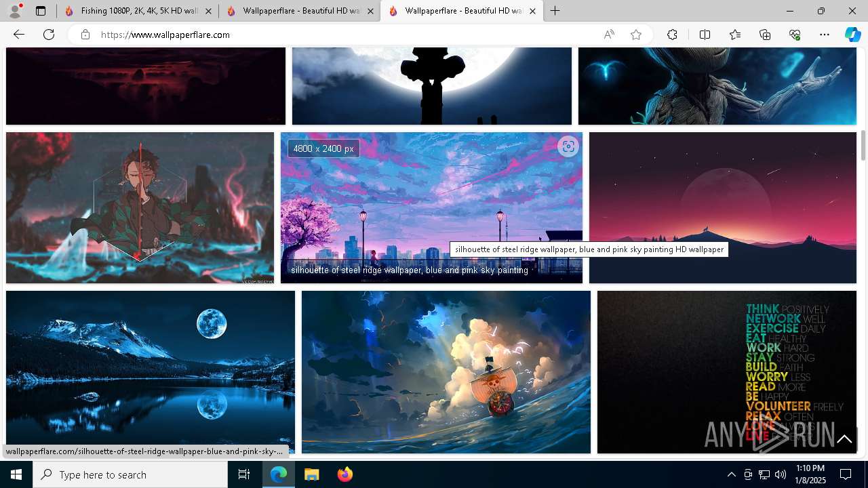
Task: Open the dark red landscape wallpaper
Action: [146, 86]
